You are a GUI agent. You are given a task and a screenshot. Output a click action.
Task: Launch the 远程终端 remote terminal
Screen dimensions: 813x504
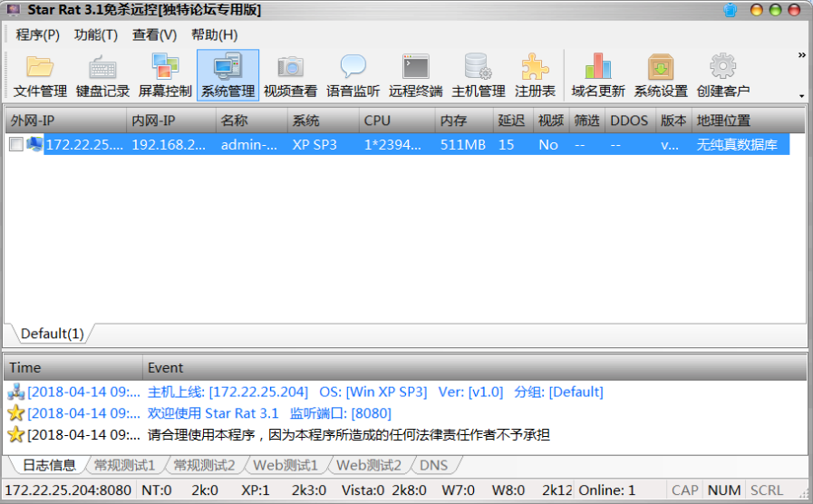click(416, 76)
